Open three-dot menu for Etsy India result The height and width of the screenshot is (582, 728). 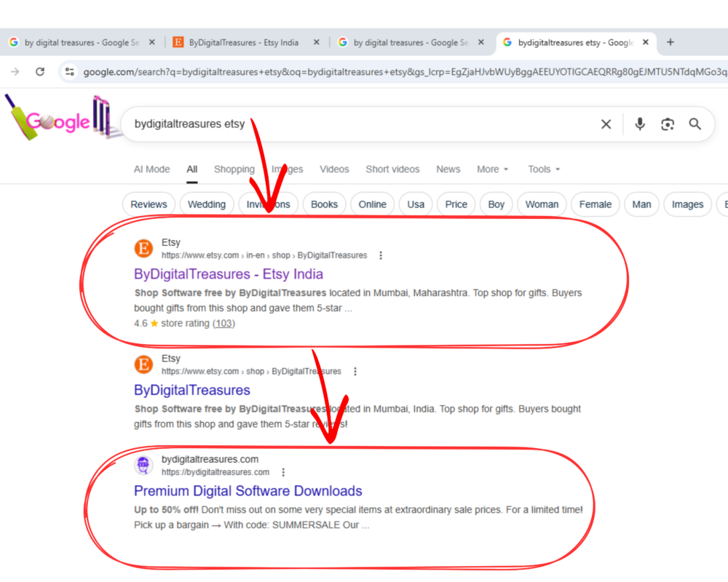[381, 255]
